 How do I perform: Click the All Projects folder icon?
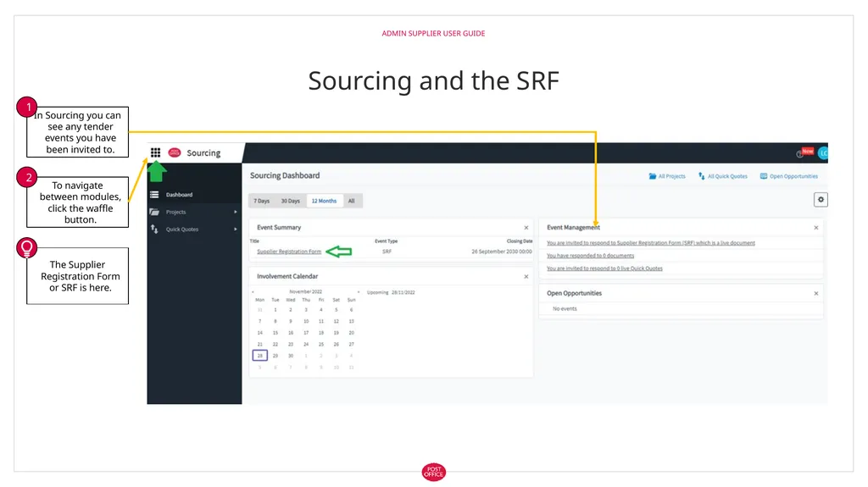653,176
